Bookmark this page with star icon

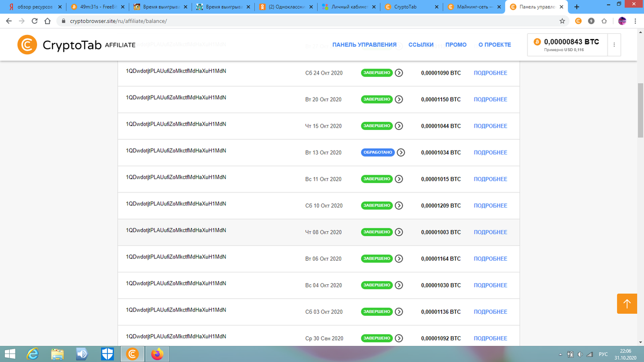tap(562, 21)
